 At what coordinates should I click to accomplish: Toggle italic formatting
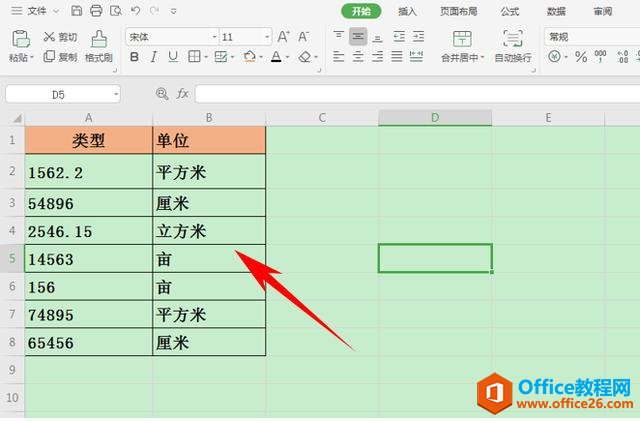(x=153, y=57)
